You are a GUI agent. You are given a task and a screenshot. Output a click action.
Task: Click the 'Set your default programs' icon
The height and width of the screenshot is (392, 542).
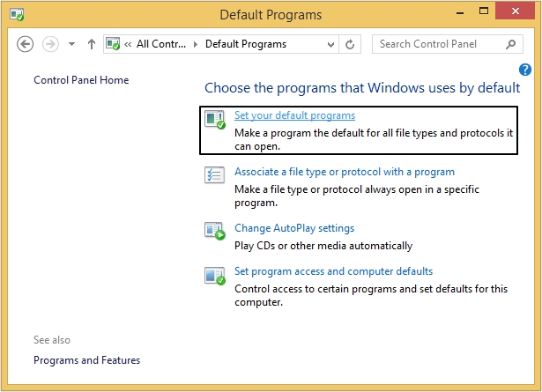(215, 120)
